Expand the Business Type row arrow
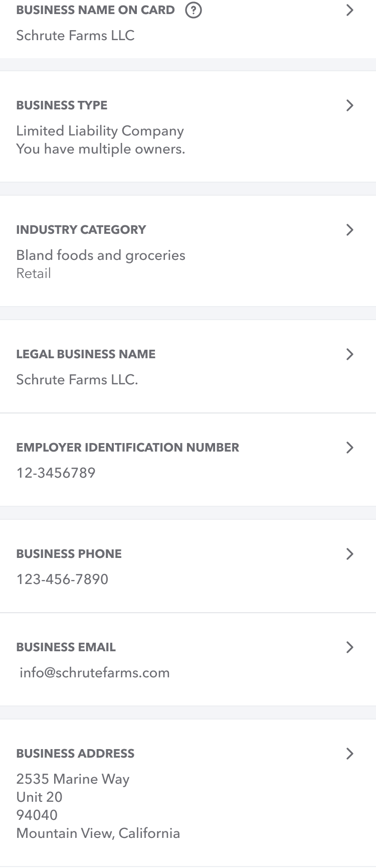This screenshot has width=376, height=868. (x=350, y=105)
